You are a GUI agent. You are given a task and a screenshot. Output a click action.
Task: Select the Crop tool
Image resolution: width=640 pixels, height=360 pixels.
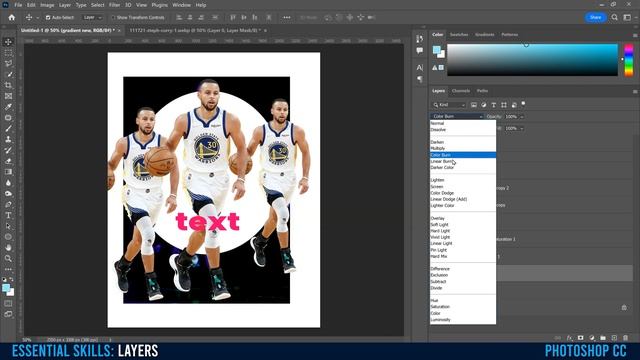tap(8, 85)
